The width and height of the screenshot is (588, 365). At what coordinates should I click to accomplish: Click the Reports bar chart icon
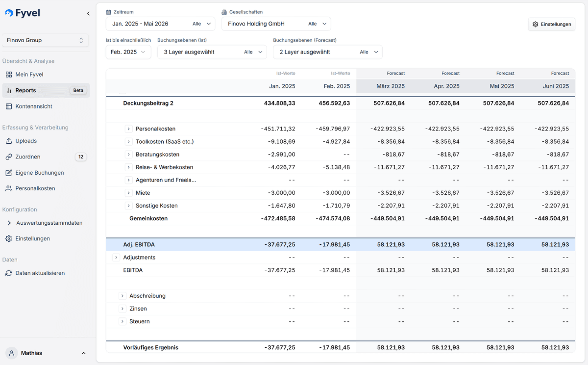coord(9,90)
